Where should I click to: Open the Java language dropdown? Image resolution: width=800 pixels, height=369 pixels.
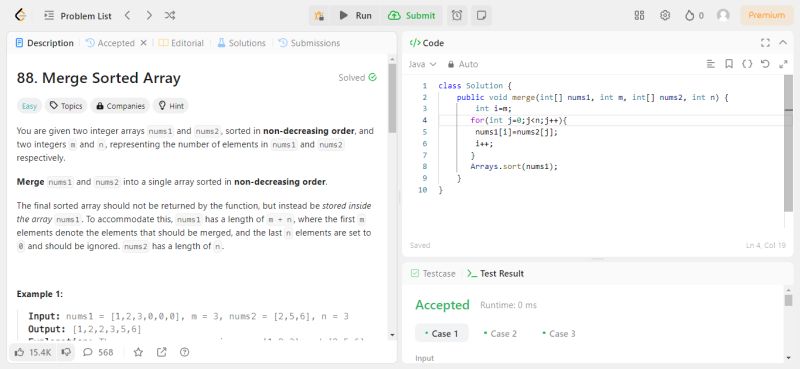click(x=422, y=64)
